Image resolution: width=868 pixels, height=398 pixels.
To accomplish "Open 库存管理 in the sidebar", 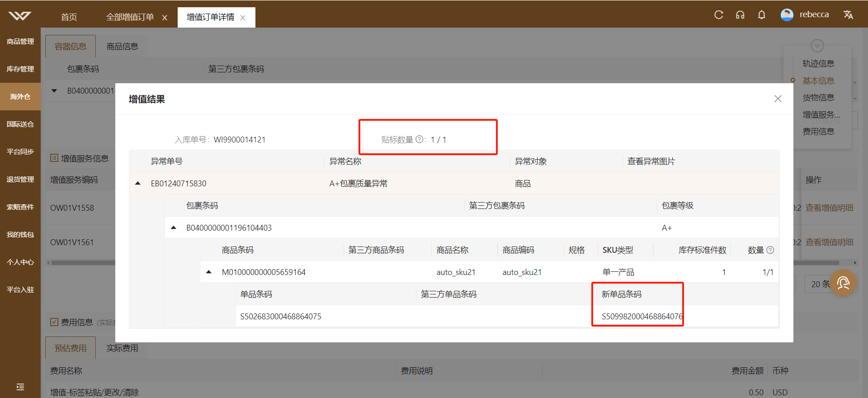I will (20, 69).
